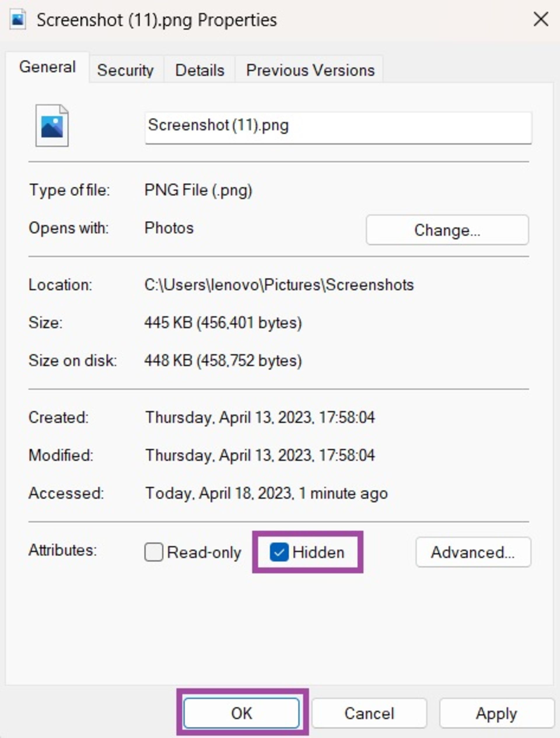Confirm changes with the OK button
This screenshot has height=738, width=560.
coord(241,713)
